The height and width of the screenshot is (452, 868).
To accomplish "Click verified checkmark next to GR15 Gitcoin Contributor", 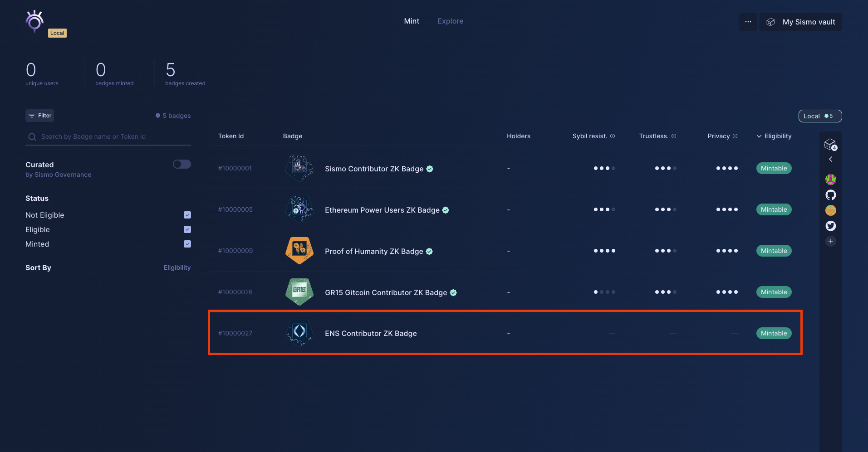I will [453, 292].
